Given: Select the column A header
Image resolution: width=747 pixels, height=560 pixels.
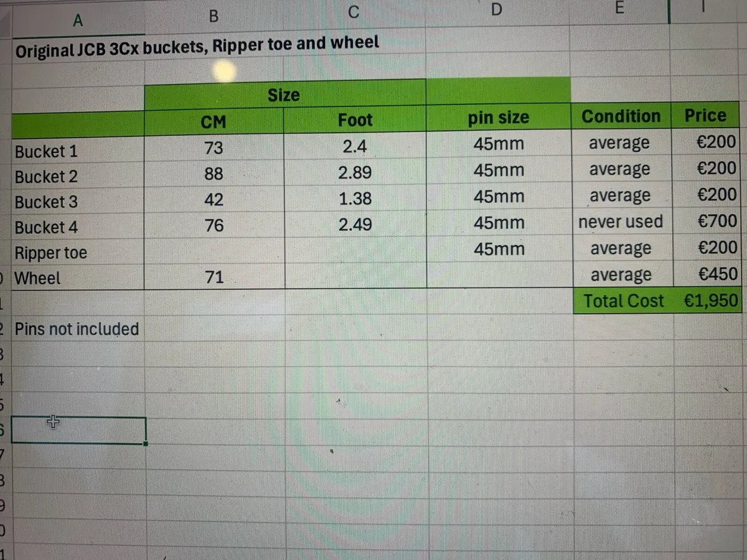Looking at the screenshot, I should pos(78,20).
